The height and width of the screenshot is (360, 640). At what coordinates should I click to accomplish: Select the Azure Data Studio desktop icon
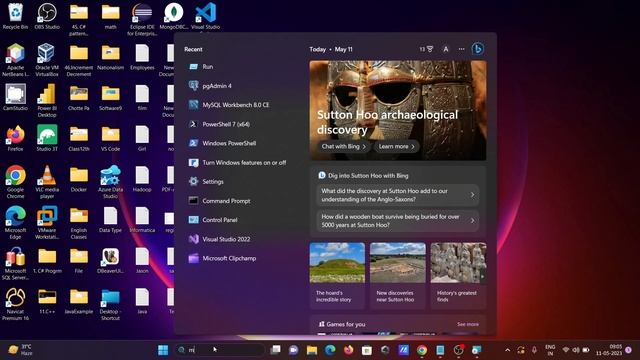[x=110, y=182]
